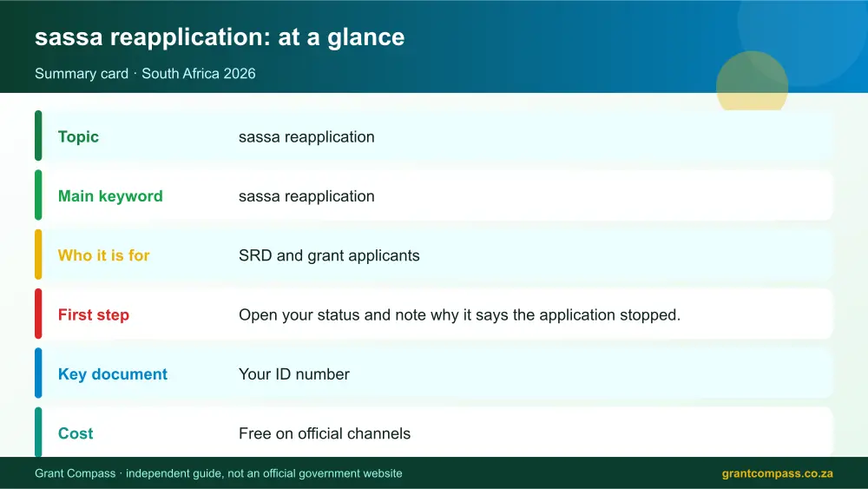Viewport: 868px width, 489px height.
Task: Select the "Main keyword" label
Action: 110,196
